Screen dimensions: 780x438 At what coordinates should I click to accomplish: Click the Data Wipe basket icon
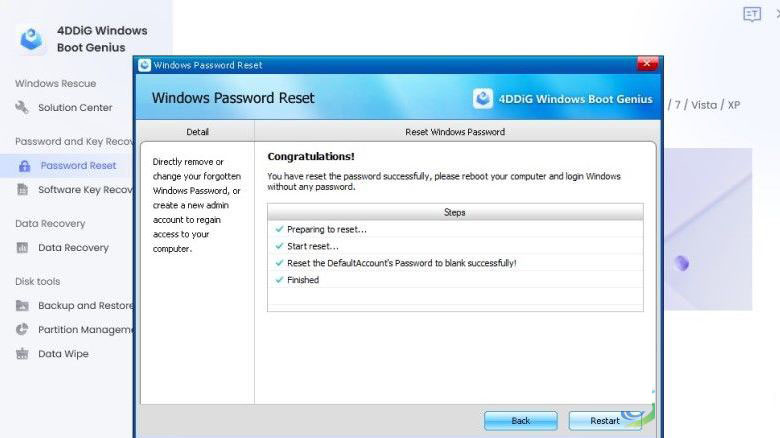pyautogui.click(x=22, y=353)
